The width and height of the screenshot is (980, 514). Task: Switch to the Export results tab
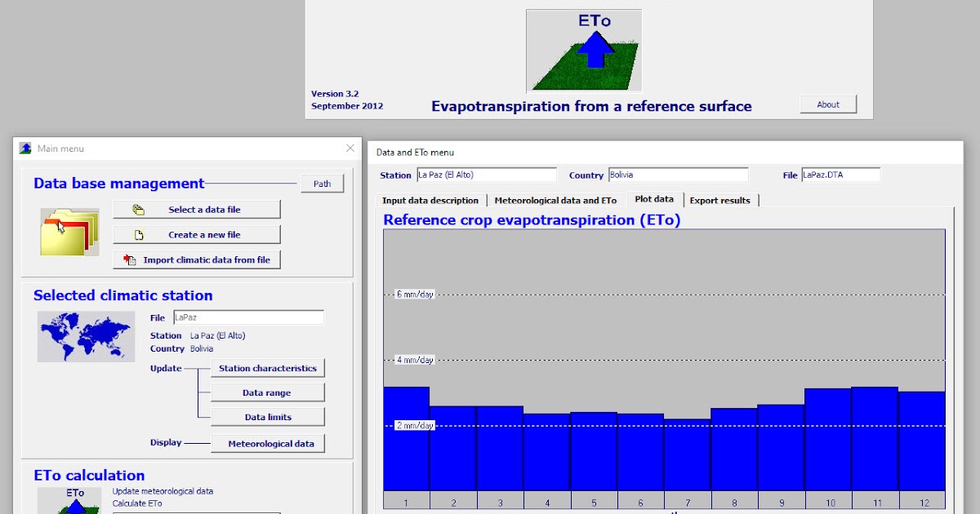719,200
